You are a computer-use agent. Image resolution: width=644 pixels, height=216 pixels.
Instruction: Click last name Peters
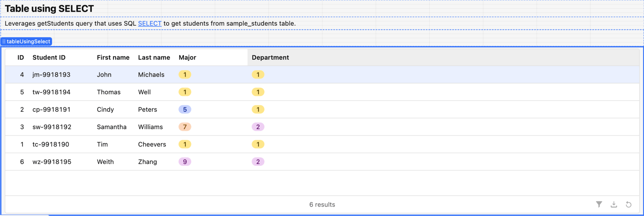(x=147, y=109)
